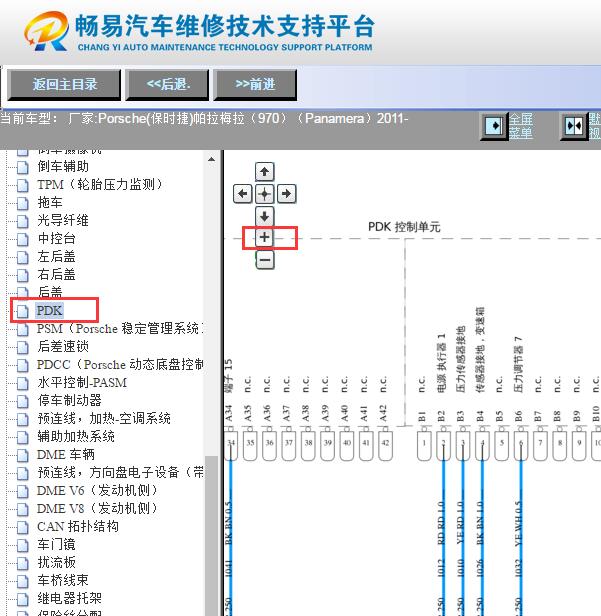Click the 压力调节器 7 label
601x616 pixels.
519,365
